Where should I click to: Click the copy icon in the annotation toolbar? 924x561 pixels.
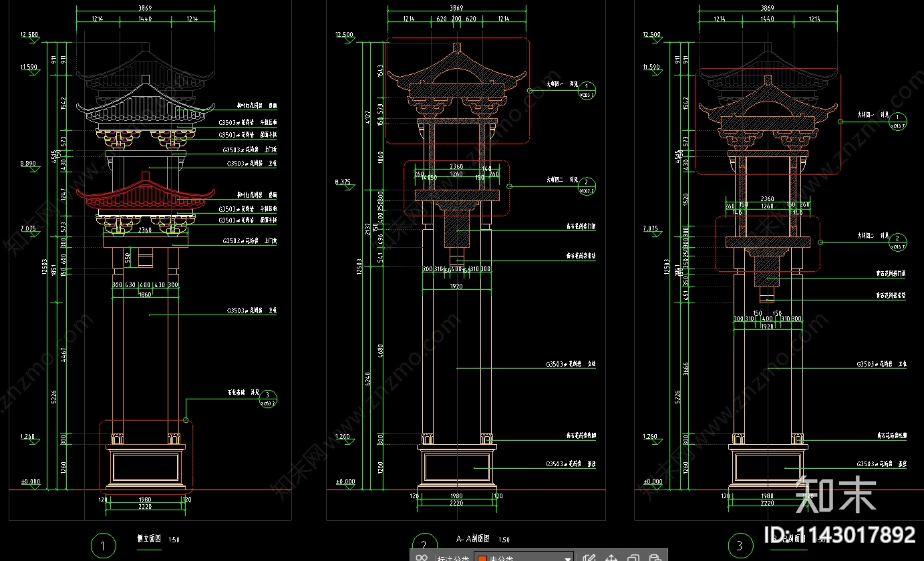(x=634, y=558)
